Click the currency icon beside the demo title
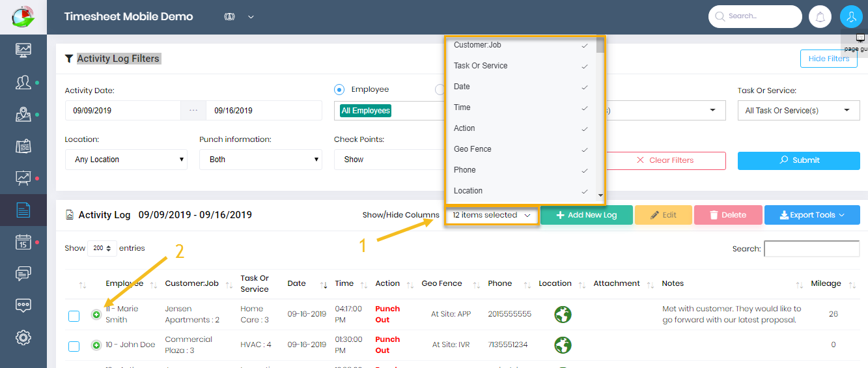The image size is (868, 368). [x=229, y=17]
